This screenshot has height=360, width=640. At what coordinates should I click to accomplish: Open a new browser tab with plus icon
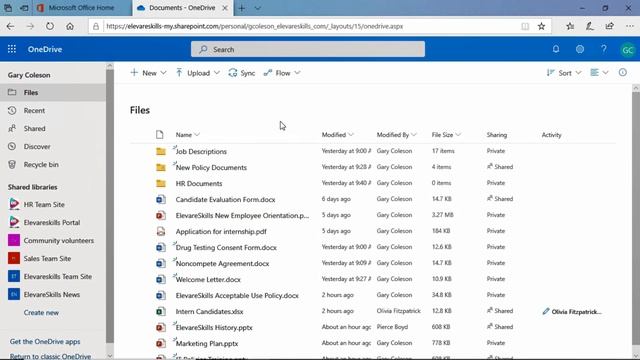[x=242, y=8]
